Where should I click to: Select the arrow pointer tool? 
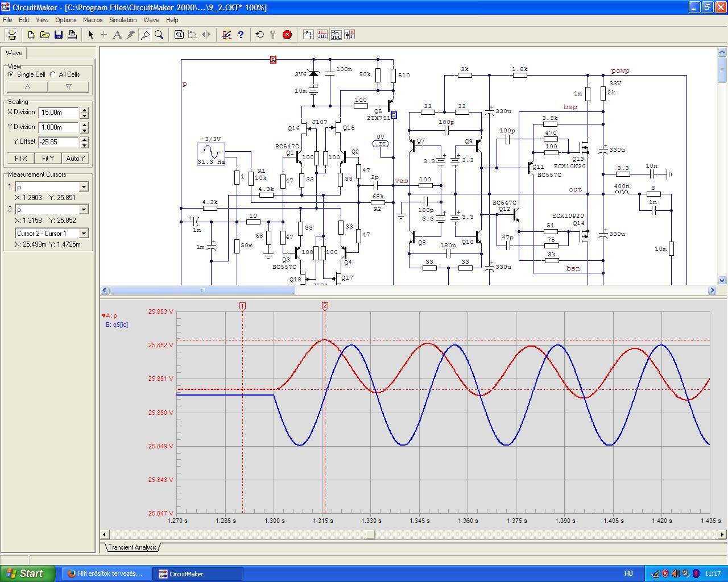pyautogui.click(x=90, y=35)
